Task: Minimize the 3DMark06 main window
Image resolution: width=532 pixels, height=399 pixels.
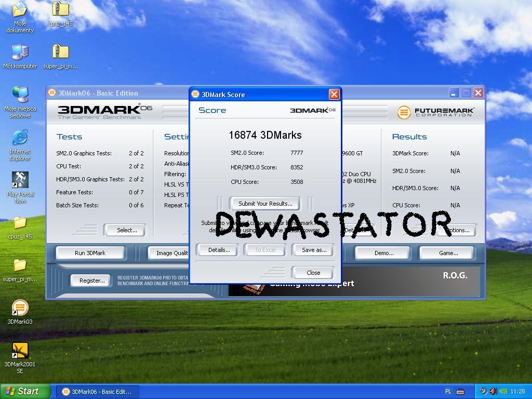Action: 454,92
